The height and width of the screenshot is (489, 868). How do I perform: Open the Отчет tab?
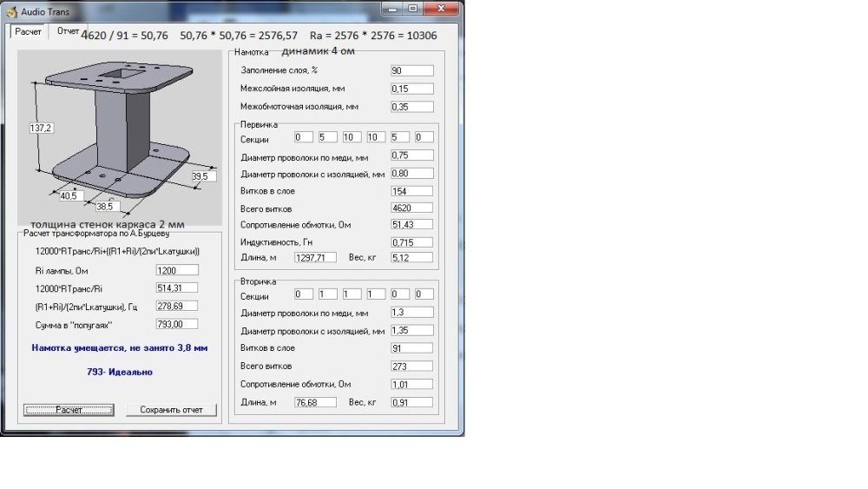point(66,31)
